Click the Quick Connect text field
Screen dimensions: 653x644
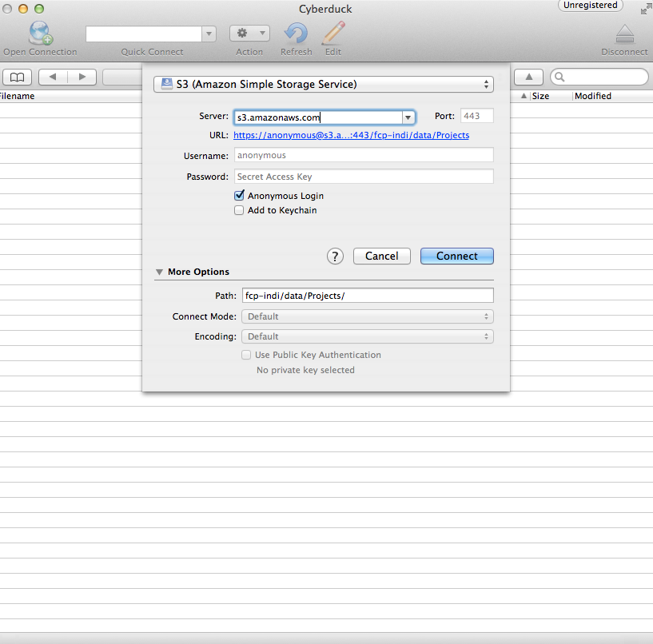coord(144,34)
